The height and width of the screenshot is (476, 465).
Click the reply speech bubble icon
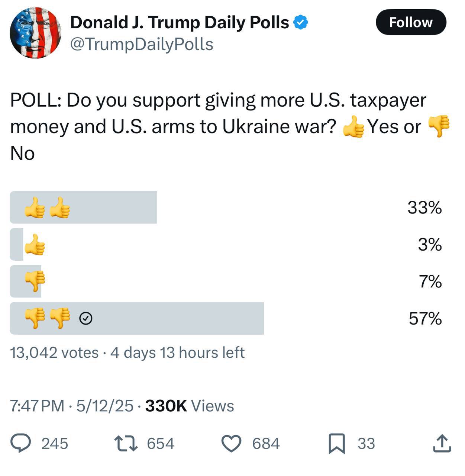(x=20, y=443)
